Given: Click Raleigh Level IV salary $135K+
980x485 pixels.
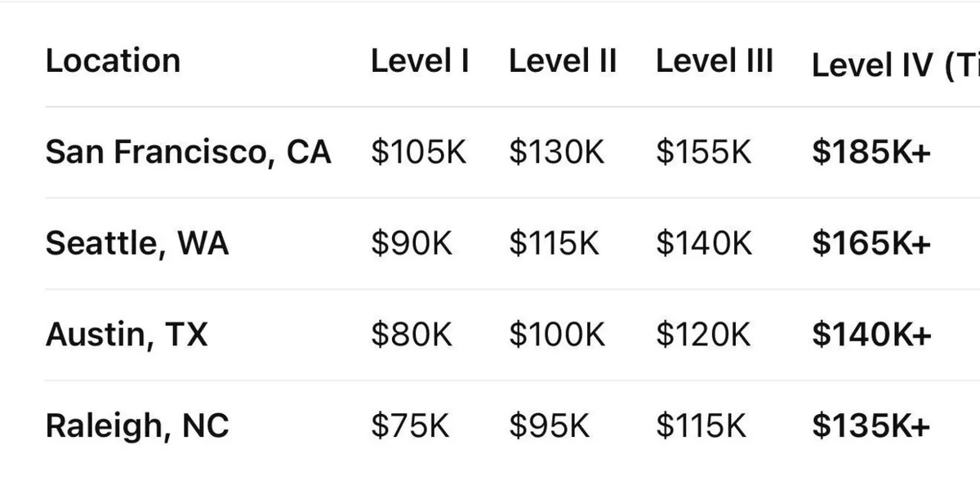Looking at the screenshot, I should pos(871,426).
